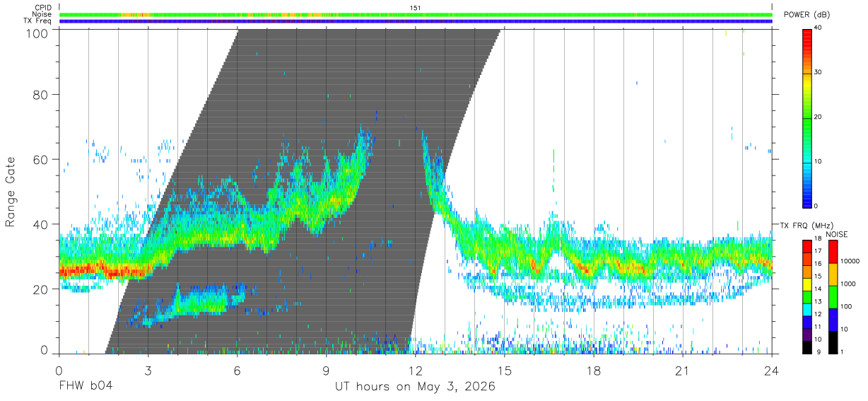Click x-axis tick label '12'
This screenshot has height=401, width=868.
[415, 370]
